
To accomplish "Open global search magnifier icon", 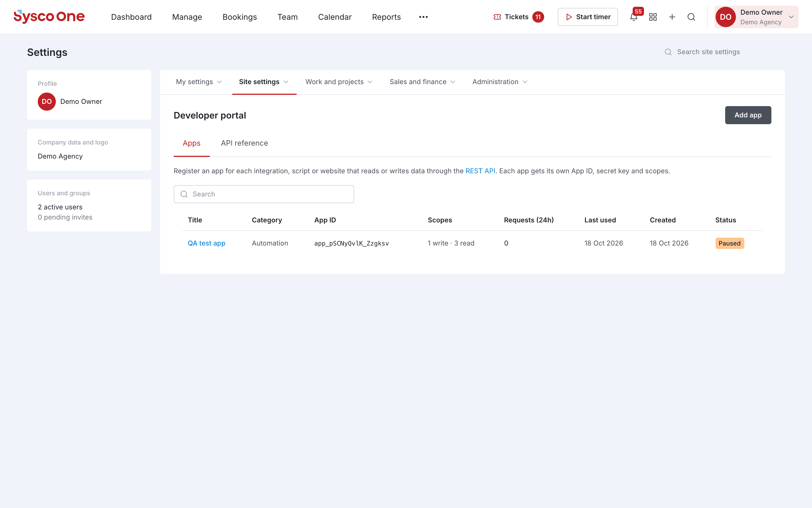I will (691, 17).
